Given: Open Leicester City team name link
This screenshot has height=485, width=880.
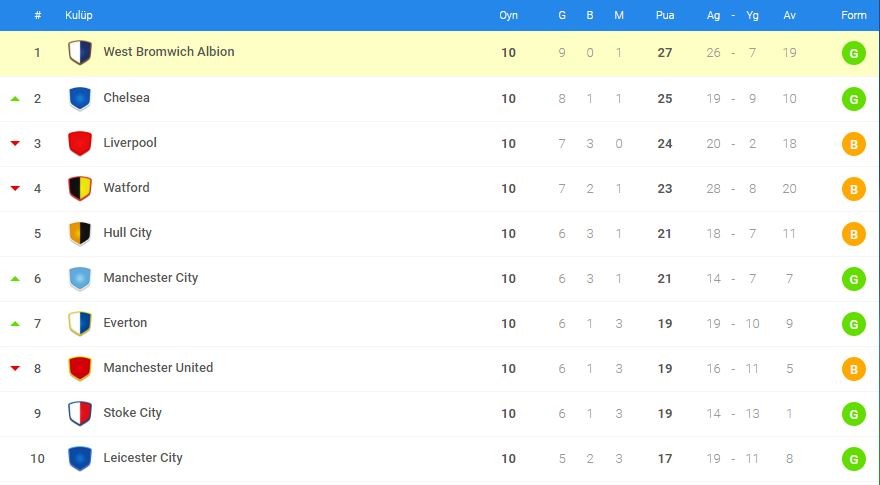Looking at the screenshot, I should click(x=143, y=458).
